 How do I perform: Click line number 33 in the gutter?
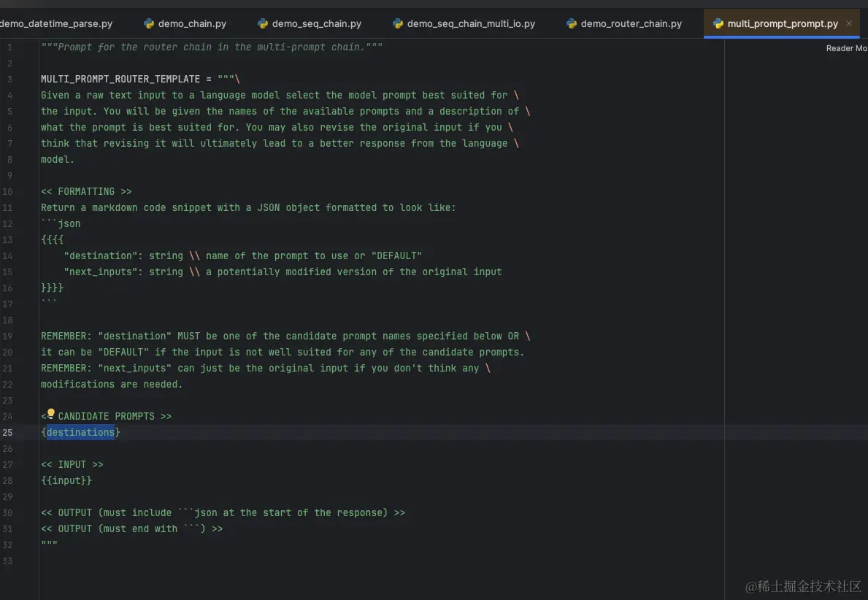8,561
